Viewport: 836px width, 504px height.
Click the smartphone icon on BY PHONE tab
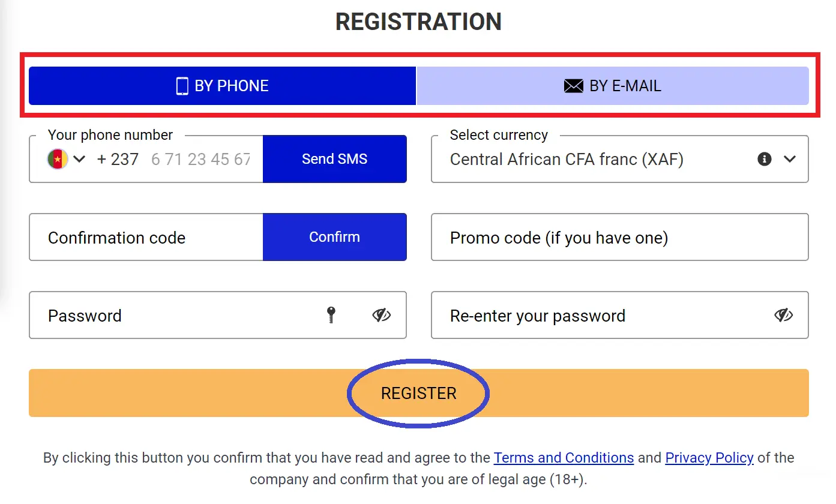182,86
